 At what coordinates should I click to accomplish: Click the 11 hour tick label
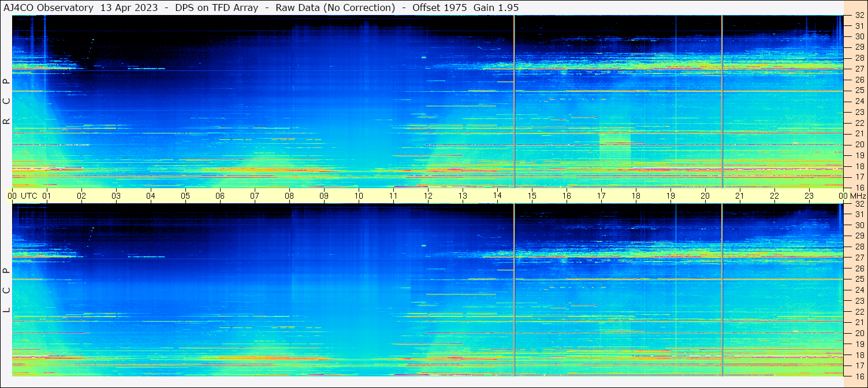tap(393, 196)
